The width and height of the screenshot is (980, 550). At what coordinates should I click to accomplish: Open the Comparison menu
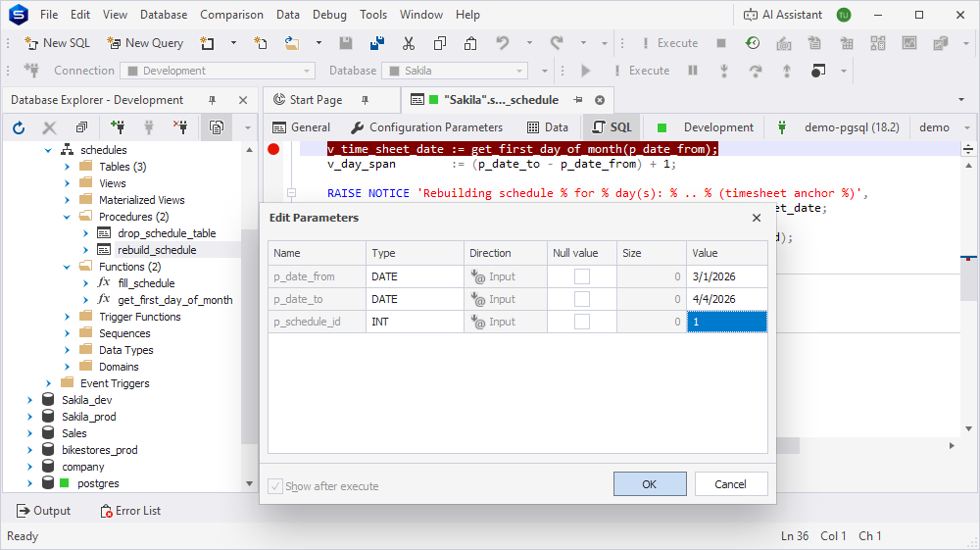pyautogui.click(x=231, y=15)
